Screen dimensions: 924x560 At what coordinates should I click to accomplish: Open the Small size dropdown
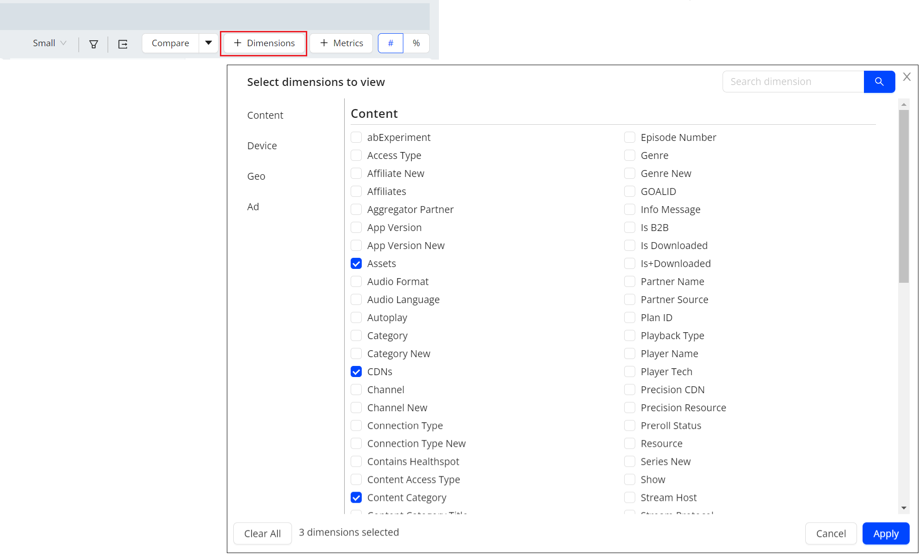tap(49, 43)
